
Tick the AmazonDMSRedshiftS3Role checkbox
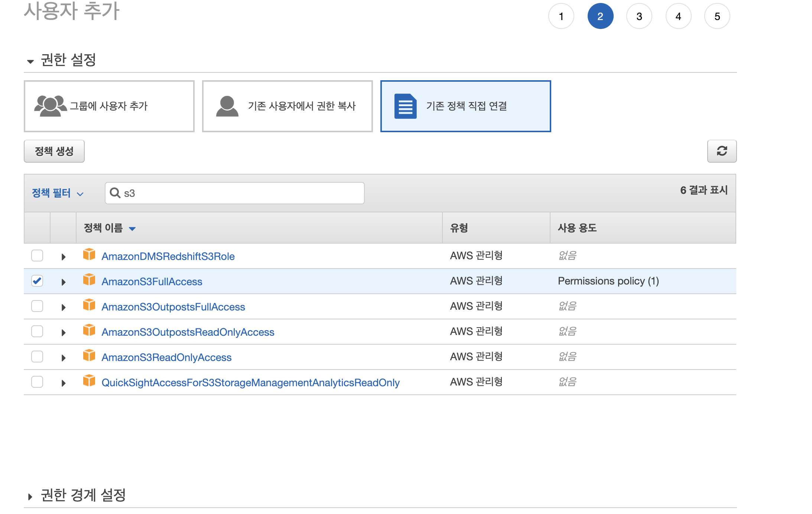tap(37, 256)
